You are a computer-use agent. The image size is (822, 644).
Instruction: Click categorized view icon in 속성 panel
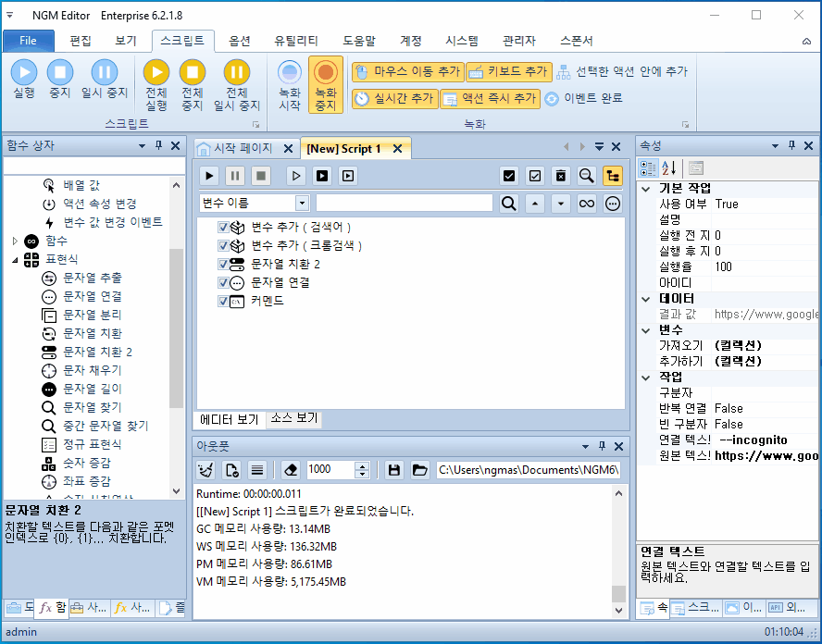tap(648, 168)
